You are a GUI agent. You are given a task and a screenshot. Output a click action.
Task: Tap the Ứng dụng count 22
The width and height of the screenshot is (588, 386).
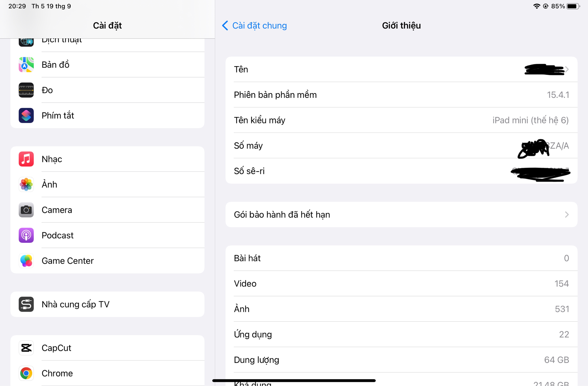pos(564,335)
